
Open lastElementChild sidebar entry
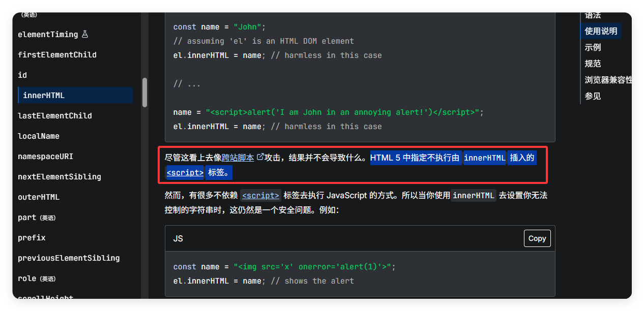tap(55, 116)
